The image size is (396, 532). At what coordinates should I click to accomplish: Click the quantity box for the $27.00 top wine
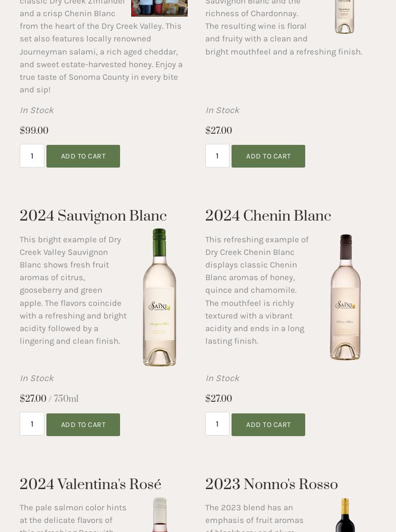(217, 155)
